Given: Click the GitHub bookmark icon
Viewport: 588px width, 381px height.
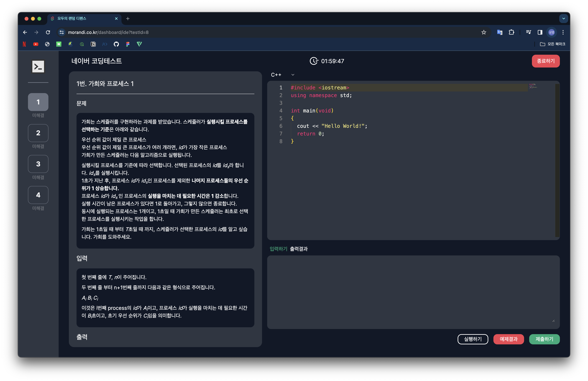Looking at the screenshot, I should pos(116,44).
